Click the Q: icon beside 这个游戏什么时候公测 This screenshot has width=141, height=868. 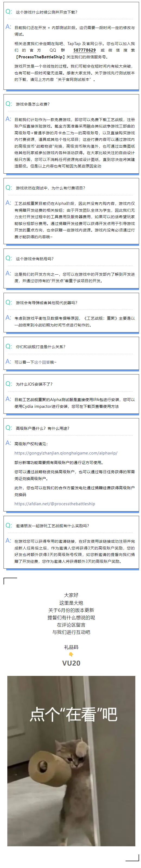9,12
